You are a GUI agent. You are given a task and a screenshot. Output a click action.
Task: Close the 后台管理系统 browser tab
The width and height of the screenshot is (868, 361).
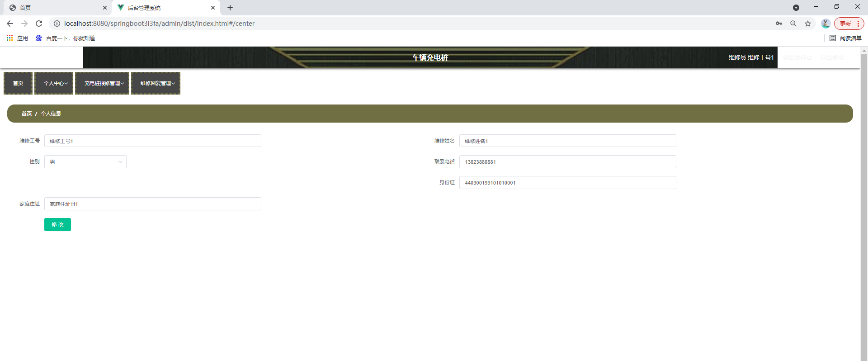[x=213, y=8]
